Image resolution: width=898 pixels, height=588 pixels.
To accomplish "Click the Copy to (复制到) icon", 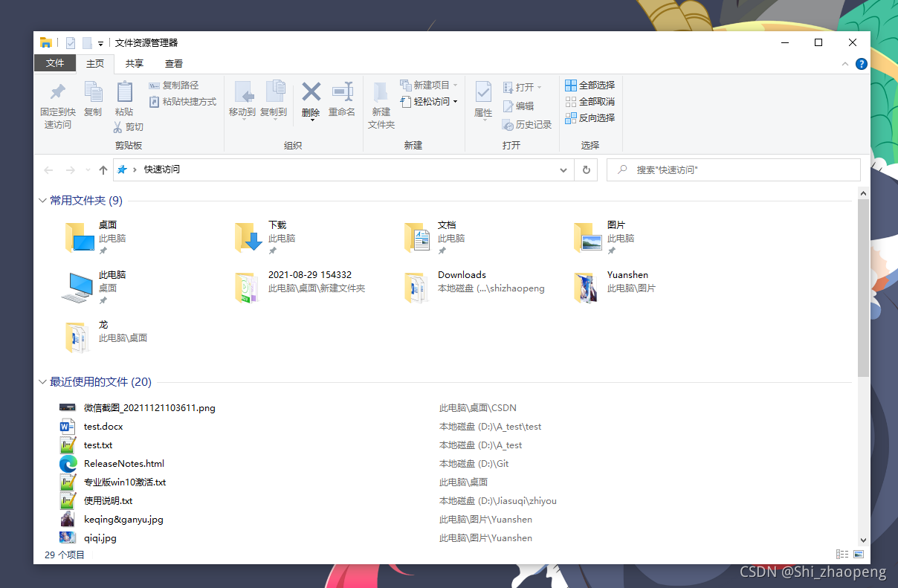I will point(274,92).
